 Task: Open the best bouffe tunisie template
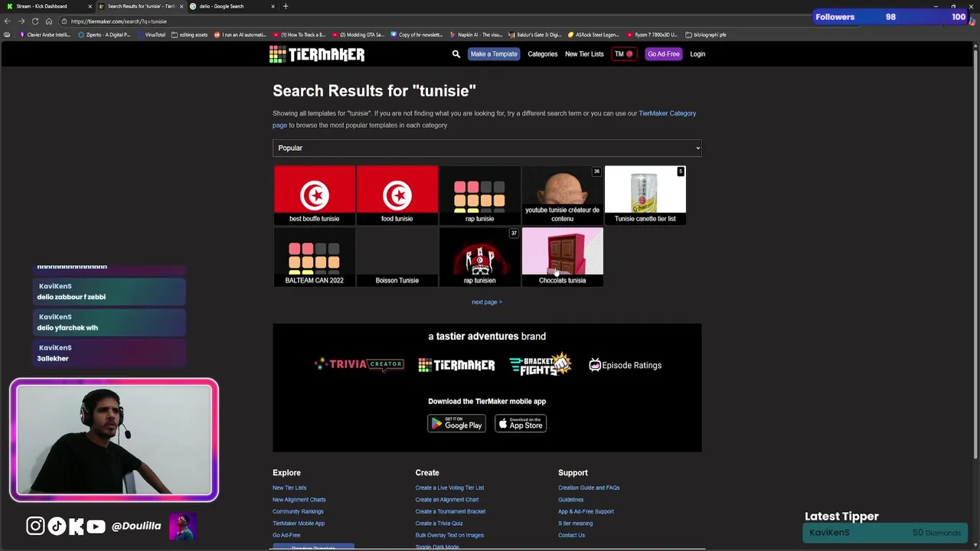click(314, 195)
